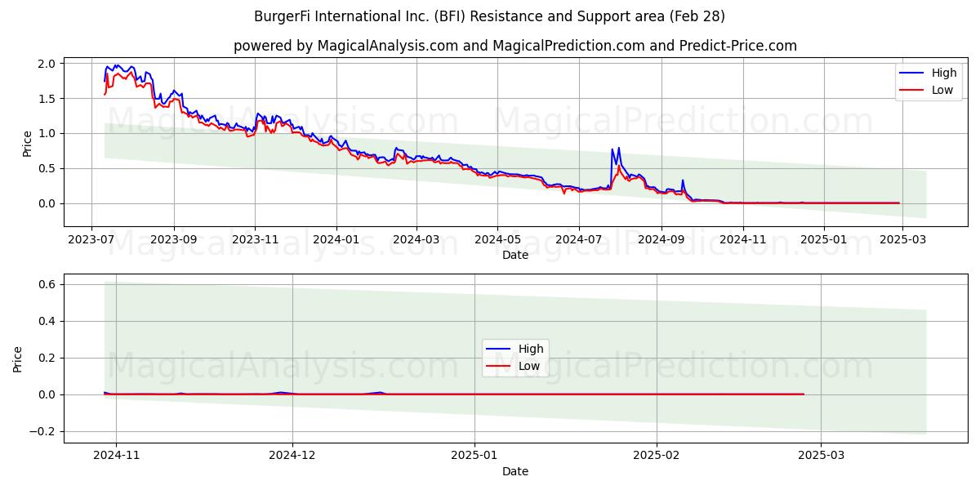This screenshot has height=490, width=980.
Task: Click the 'Price' axis label of the upper chart
Action: (27, 143)
